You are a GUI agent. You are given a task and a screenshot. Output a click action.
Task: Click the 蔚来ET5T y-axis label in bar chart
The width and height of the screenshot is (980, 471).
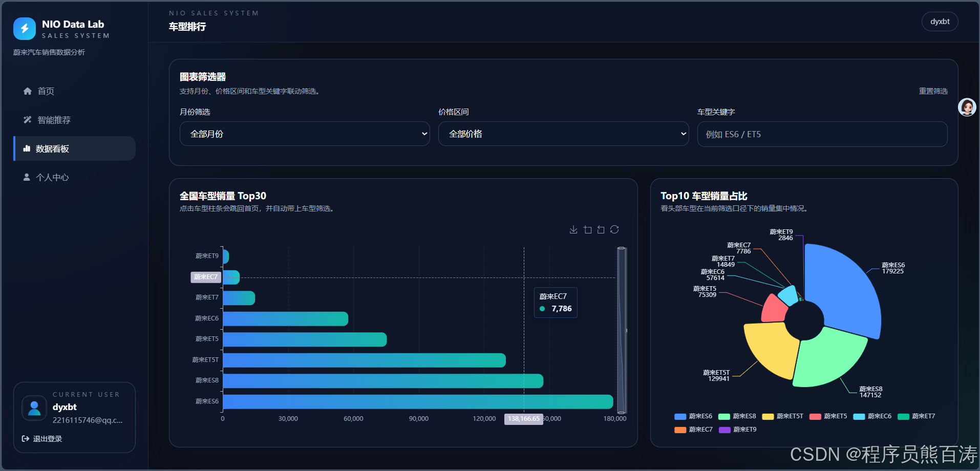pyautogui.click(x=205, y=360)
